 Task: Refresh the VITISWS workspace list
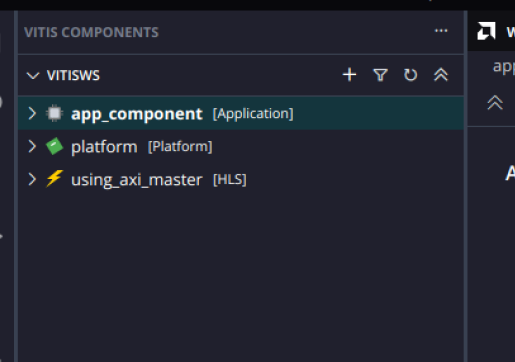pos(410,75)
